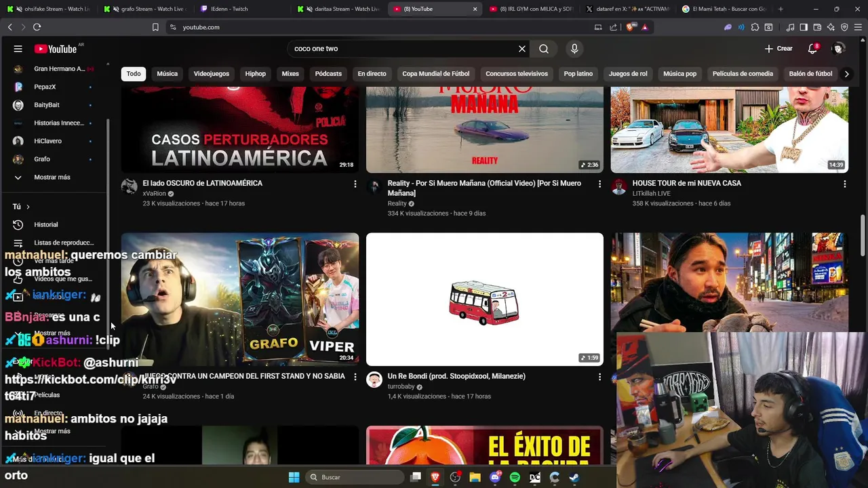This screenshot has height=488, width=868.
Task: Open options menu for HOUSE TOUR video
Action: click(x=844, y=184)
